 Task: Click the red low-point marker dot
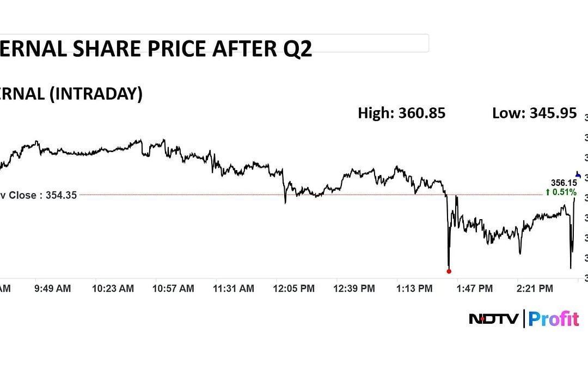449,271
